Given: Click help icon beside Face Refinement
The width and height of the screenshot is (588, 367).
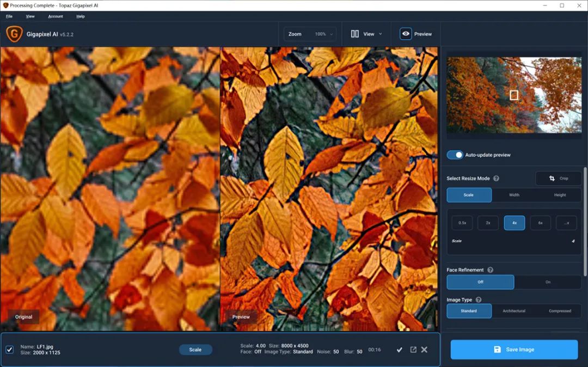Looking at the screenshot, I should click(x=490, y=270).
